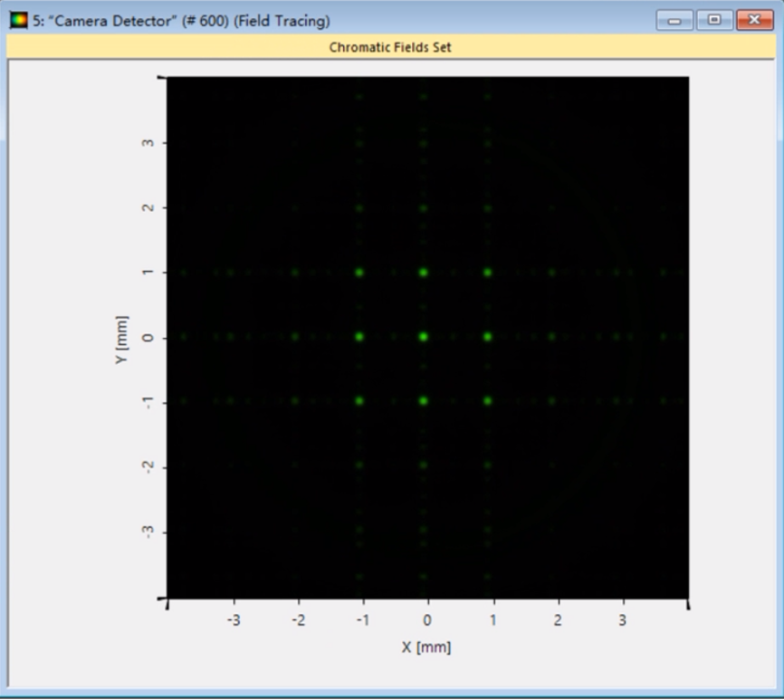Click the diffraction spot at X=1, Y=-1
The image size is (784, 700).
[487, 400]
